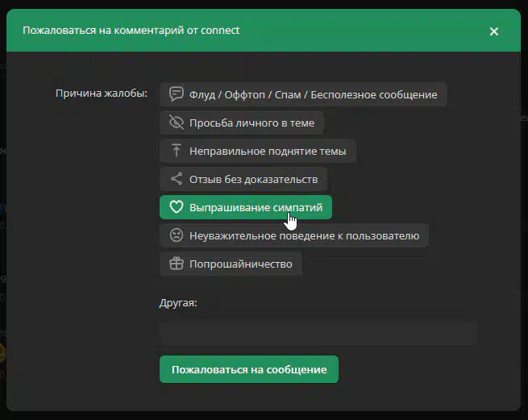The width and height of the screenshot is (528, 420).
Task: Choose 'Просьба личного в теме' reason
Action: pyautogui.click(x=252, y=123)
